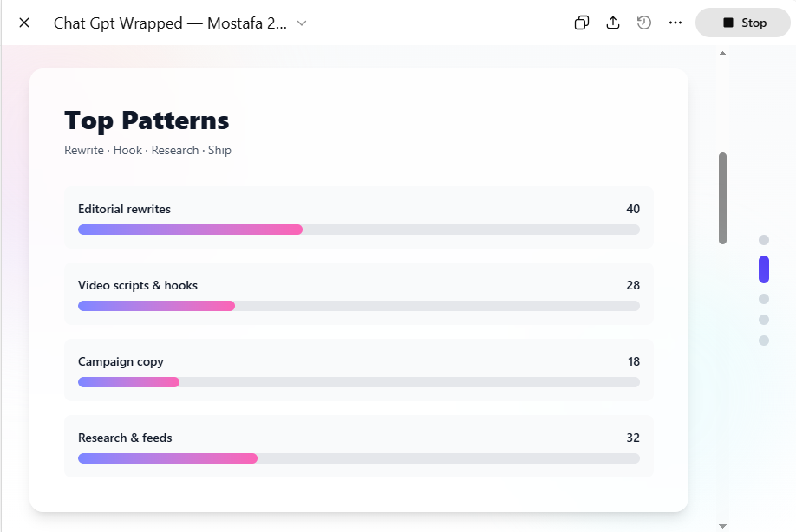796x532 pixels.
Task: Open the version history icon
Action: [x=643, y=23]
